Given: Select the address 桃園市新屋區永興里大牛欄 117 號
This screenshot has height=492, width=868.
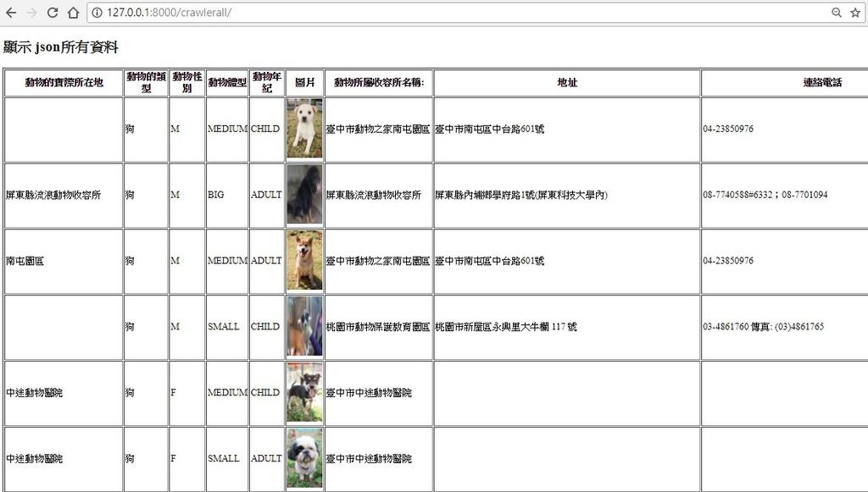Looking at the screenshot, I should 506,327.
